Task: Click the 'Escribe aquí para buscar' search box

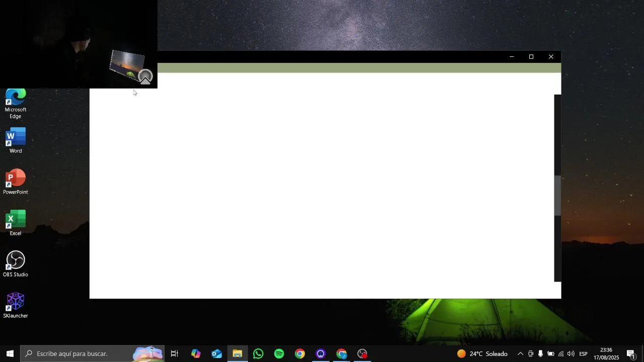Action: coord(93,353)
